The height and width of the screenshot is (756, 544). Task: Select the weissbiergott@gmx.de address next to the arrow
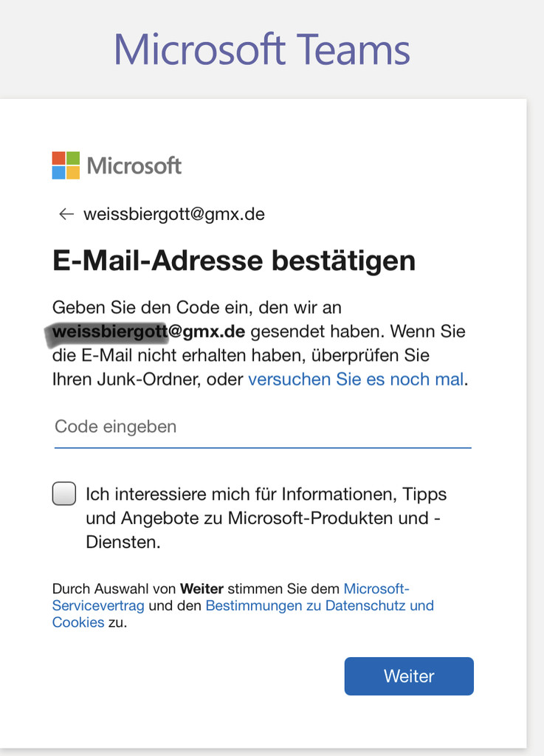pos(174,214)
